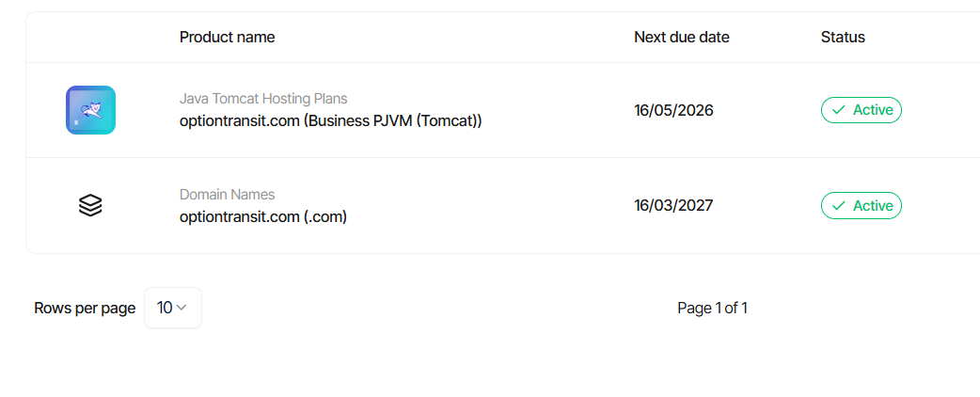This screenshot has height=397, width=980.
Task: Click the Java Tomcat hosting product icon
Action: coord(90,110)
